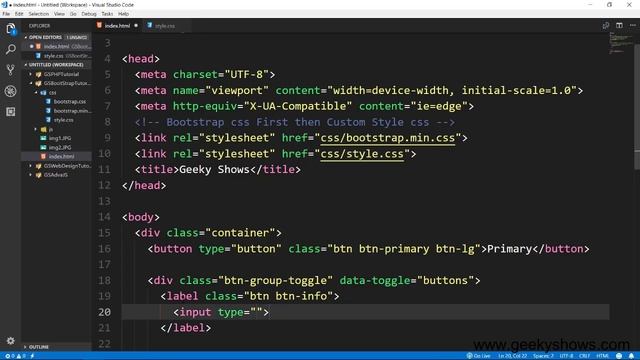Expand the GSPHPTutorial folder
Screen dimensions: 640x360
(61, 74)
